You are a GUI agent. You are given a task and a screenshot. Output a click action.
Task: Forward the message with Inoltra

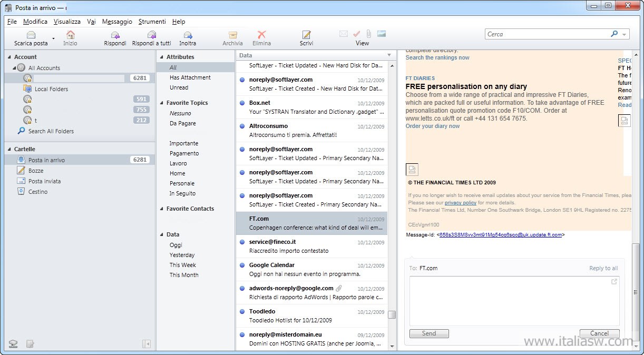pos(188,35)
